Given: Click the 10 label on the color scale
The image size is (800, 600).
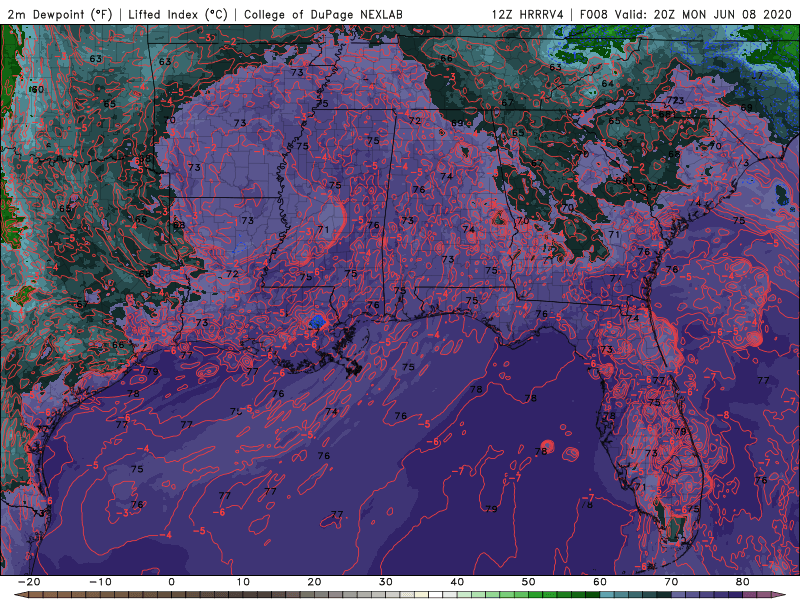Looking at the screenshot, I should pyautogui.click(x=243, y=582).
